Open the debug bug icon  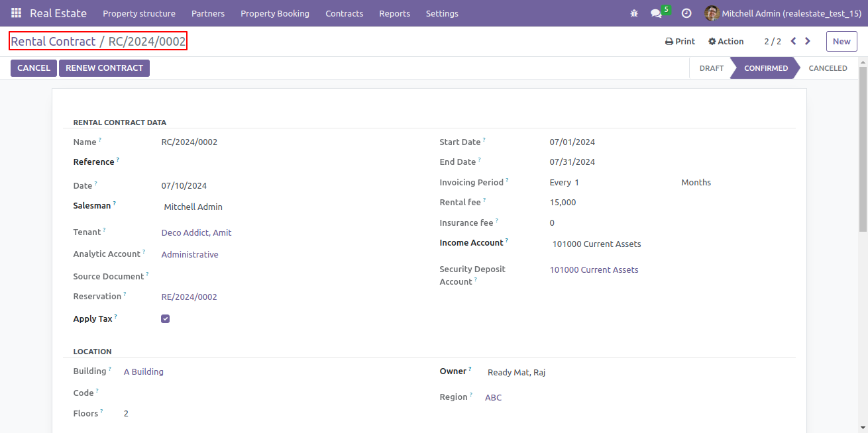[634, 13]
